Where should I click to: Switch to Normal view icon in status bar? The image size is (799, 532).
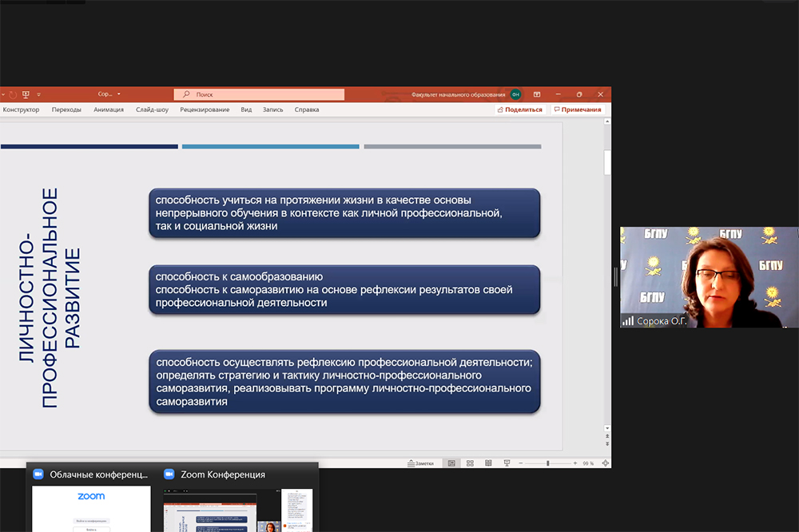tap(451, 463)
